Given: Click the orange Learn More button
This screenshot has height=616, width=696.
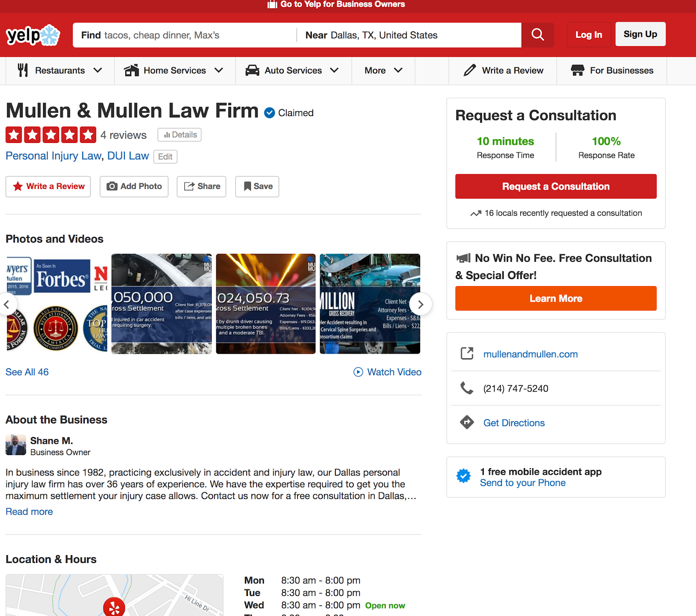Looking at the screenshot, I should click(556, 298).
